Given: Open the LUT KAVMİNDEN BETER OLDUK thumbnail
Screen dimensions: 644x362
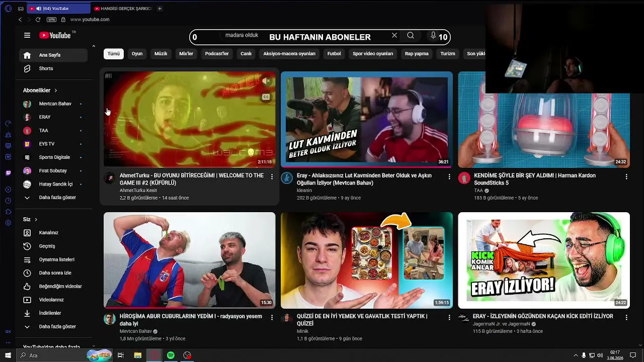Looking at the screenshot, I should point(367,120).
